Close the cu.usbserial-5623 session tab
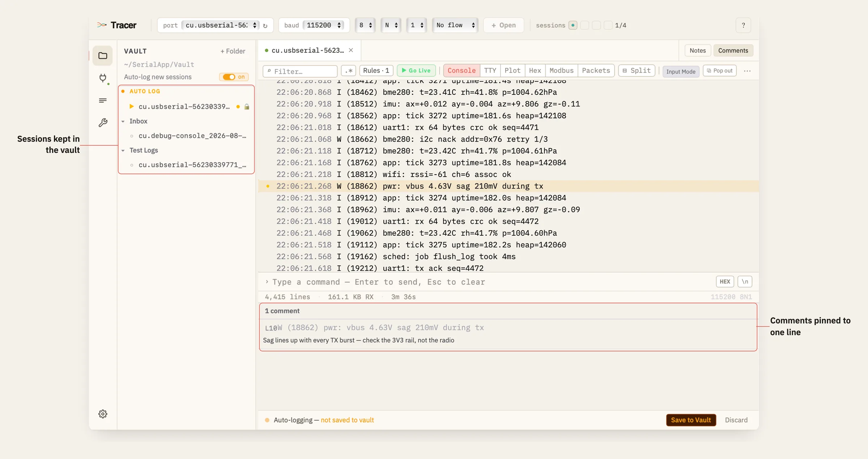 (x=351, y=50)
